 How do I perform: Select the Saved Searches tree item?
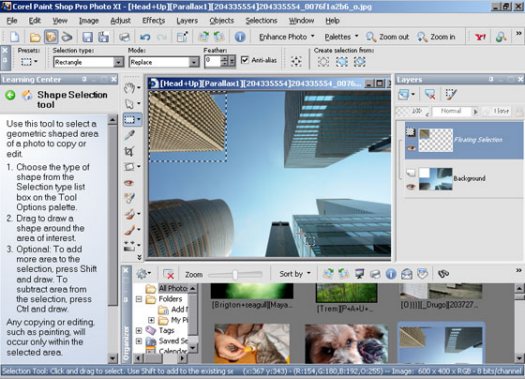click(168, 341)
